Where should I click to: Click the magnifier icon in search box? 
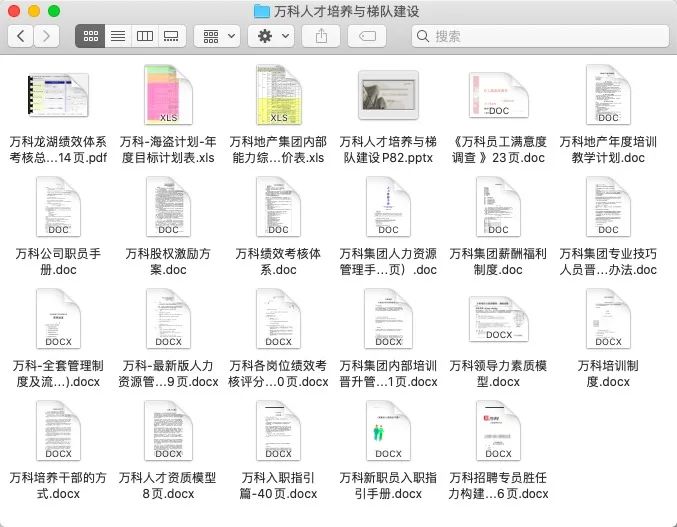pos(423,36)
